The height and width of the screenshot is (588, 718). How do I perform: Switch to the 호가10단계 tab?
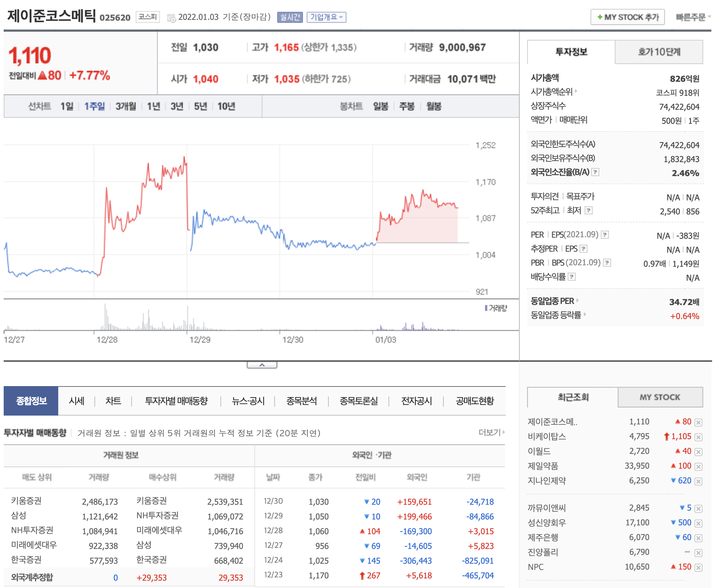(659, 52)
